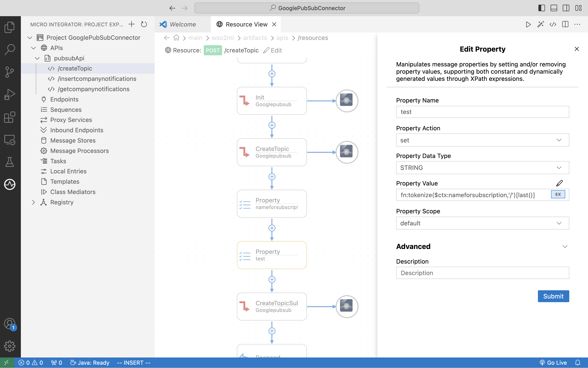Open Source Control view
The image size is (588, 368).
pos(10,72)
